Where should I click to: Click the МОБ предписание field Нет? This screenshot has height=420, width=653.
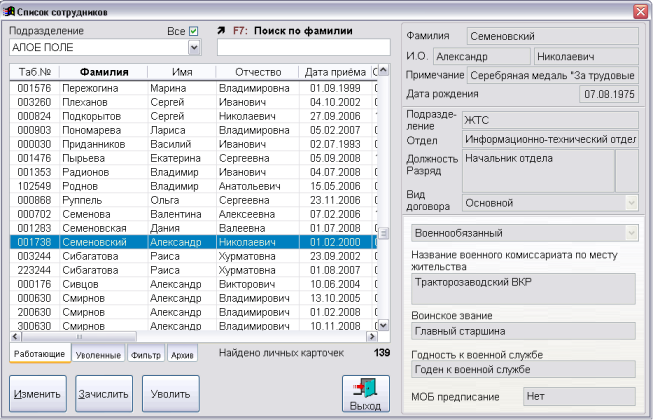point(579,396)
